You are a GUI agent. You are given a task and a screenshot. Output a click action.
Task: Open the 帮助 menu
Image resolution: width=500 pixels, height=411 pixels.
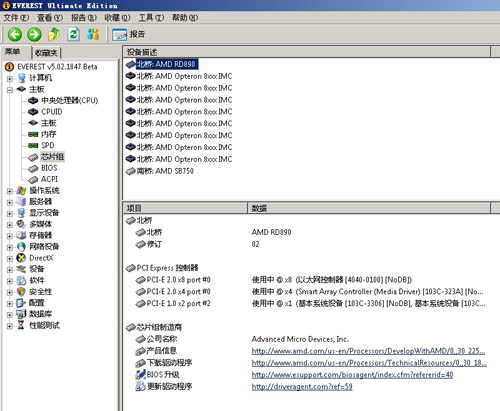(185, 18)
